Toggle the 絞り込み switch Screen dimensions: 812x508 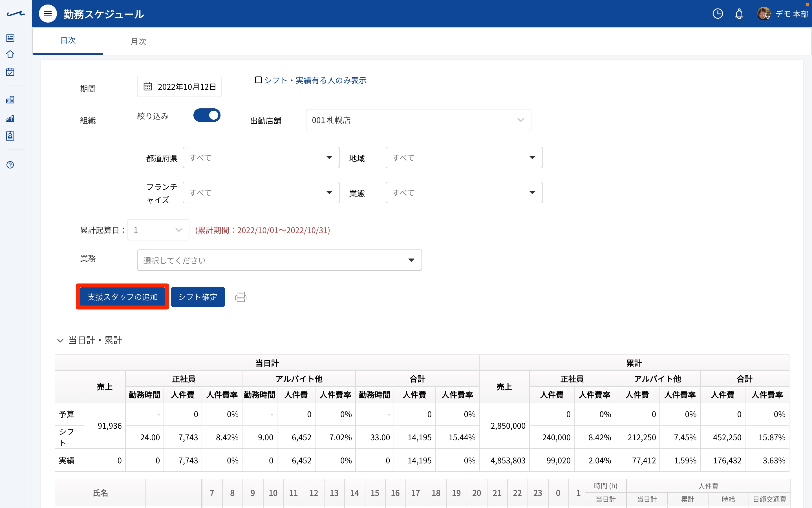click(207, 115)
